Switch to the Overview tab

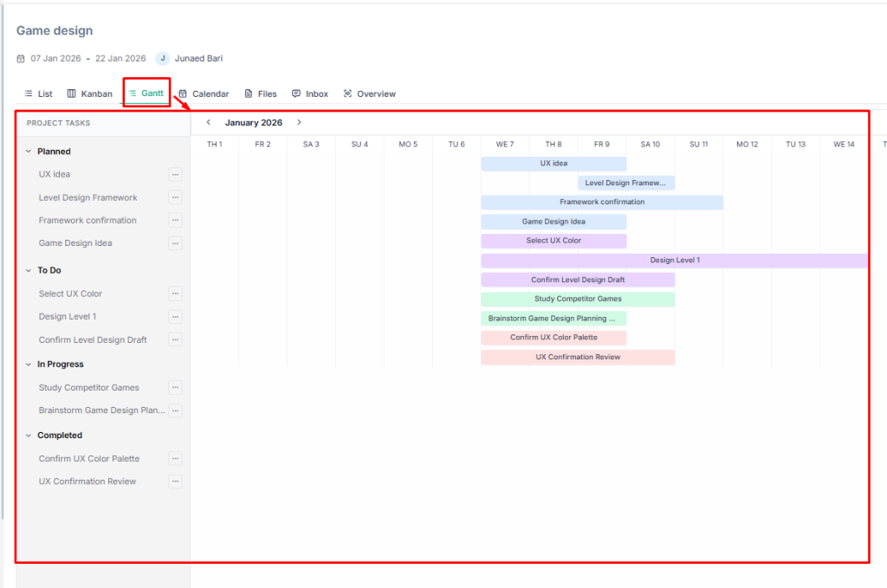click(x=369, y=94)
